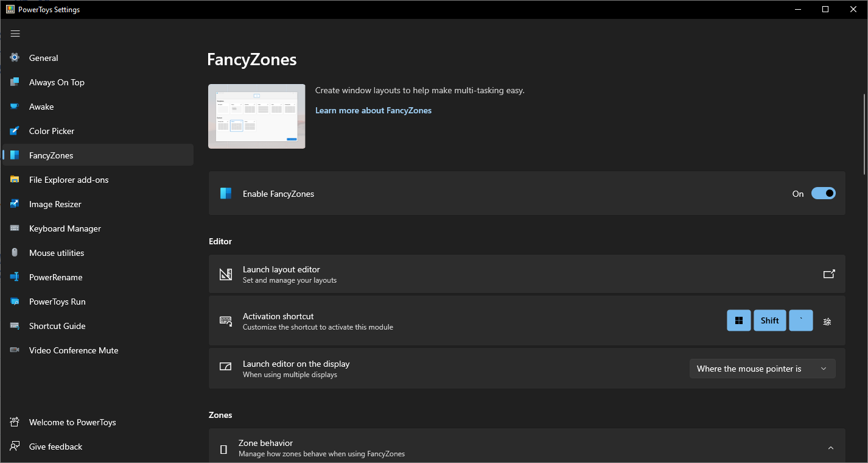Select Keyboard Manager in sidebar
Screen dimensions: 868x463
[98, 228]
